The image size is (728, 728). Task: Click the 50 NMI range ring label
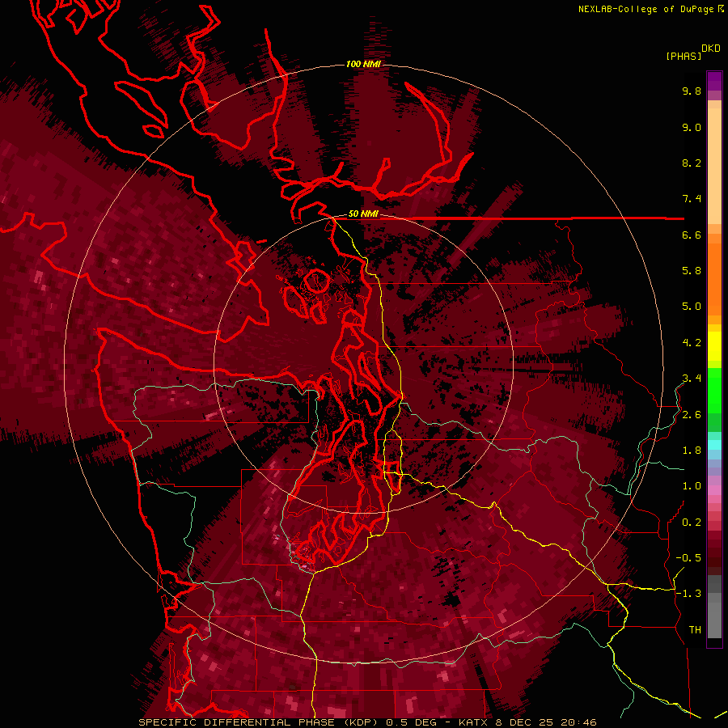click(363, 214)
